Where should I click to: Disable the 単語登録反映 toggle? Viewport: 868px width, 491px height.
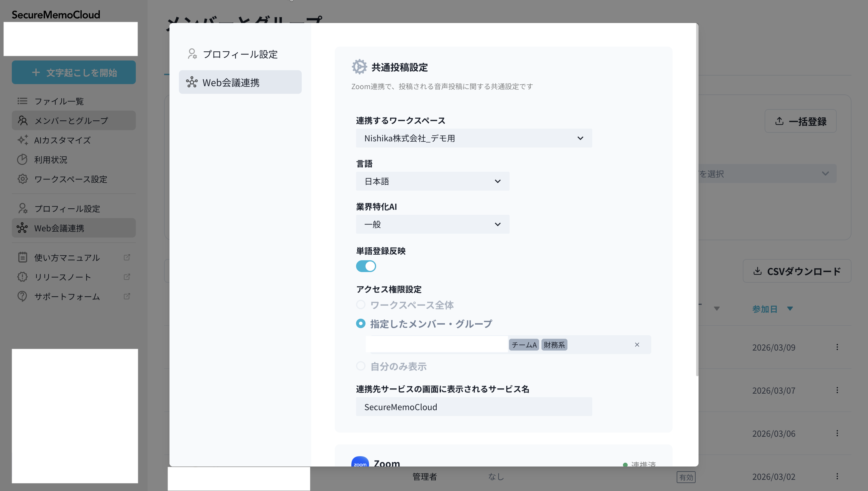click(x=366, y=266)
